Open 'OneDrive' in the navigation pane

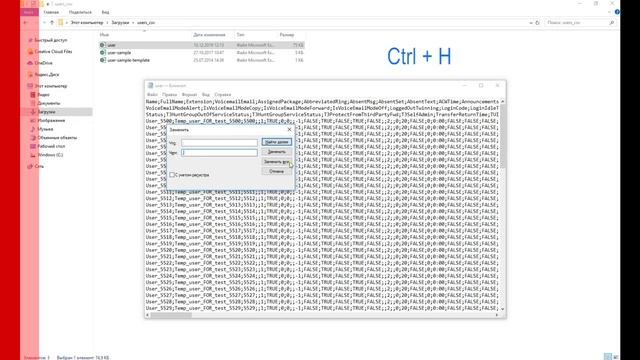tap(44, 63)
